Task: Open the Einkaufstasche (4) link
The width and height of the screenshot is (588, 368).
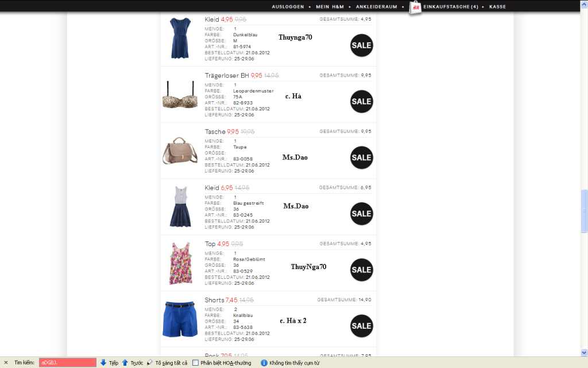Action: [x=450, y=7]
